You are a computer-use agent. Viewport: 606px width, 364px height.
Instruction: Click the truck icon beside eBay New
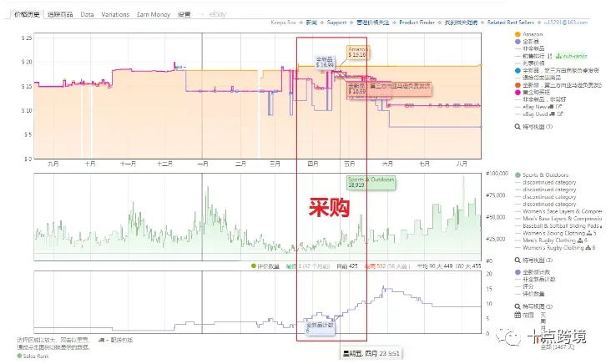pyautogui.click(x=551, y=107)
